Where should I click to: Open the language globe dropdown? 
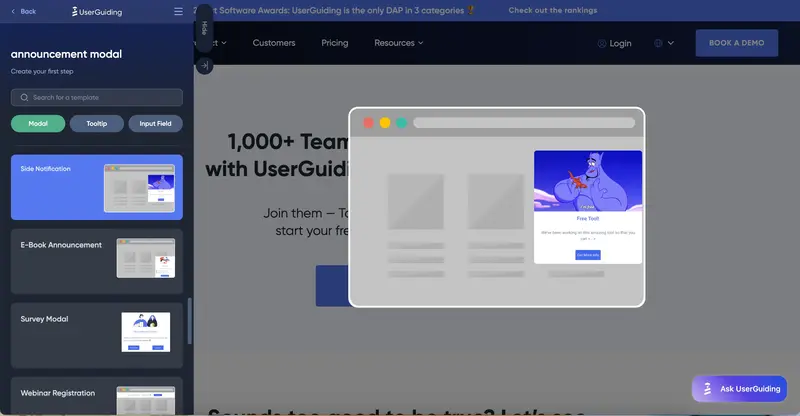click(664, 43)
